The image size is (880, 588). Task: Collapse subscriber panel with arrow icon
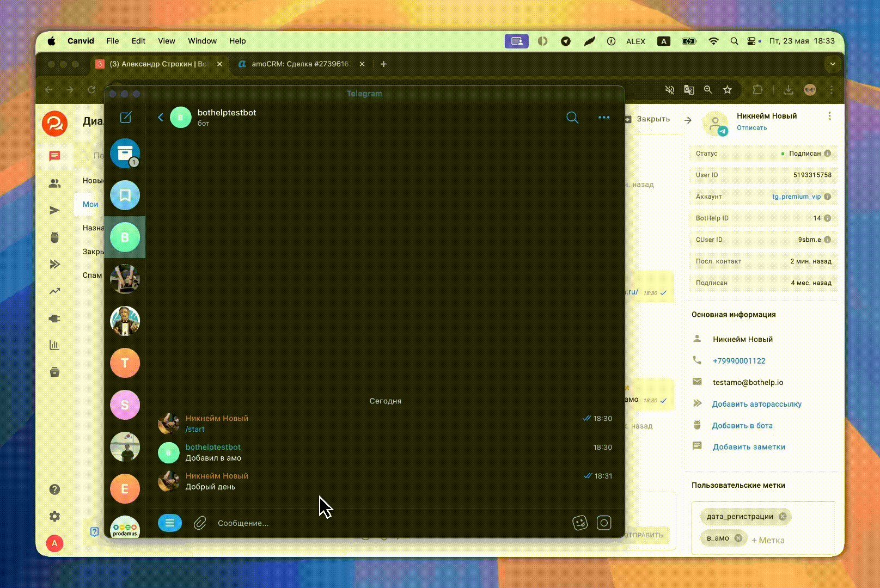688,120
